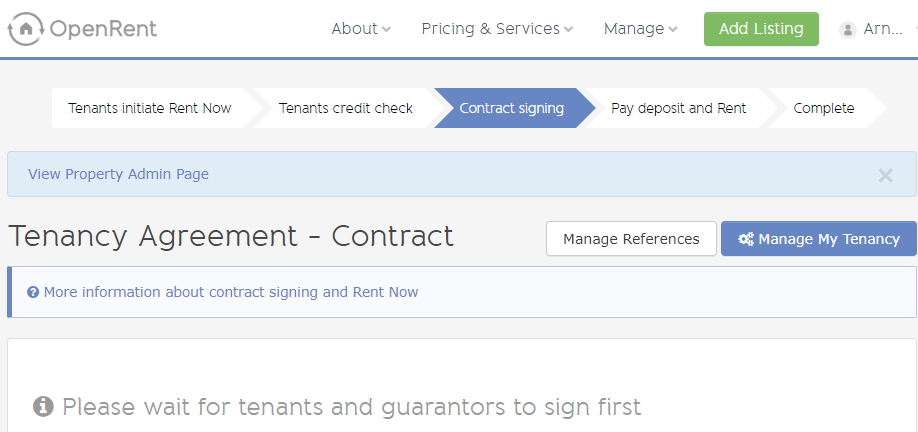Open the Pricing & Services dropdown
Screen dimensions: 918x432
click(x=497, y=29)
